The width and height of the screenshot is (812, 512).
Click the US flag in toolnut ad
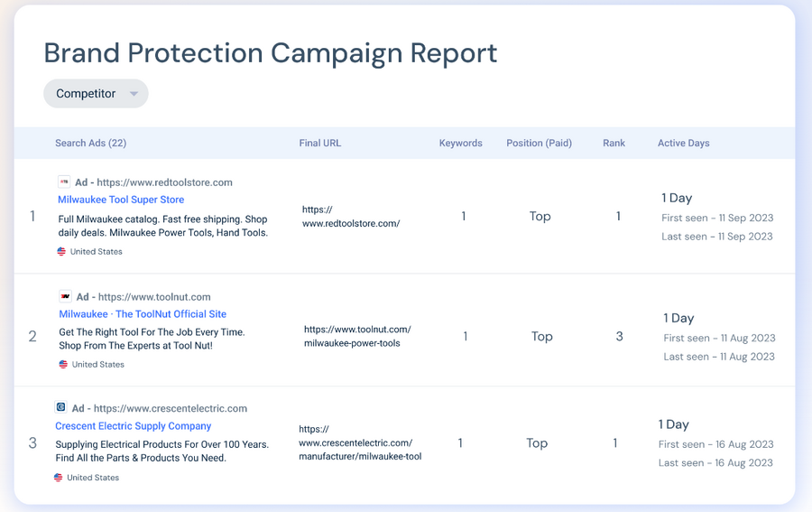click(x=63, y=364)
